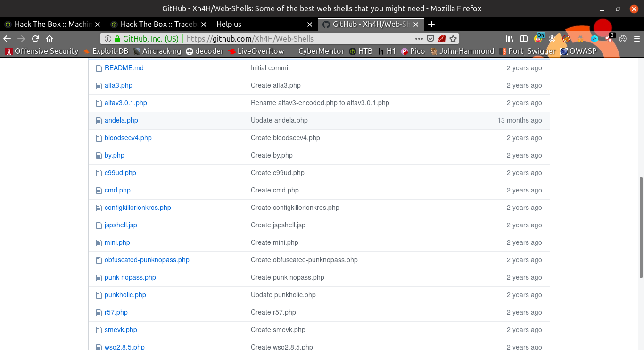The height and width of the screenshot is (350, 644).
Task: Click the extension icon with On badge
Action: (538, 38)
